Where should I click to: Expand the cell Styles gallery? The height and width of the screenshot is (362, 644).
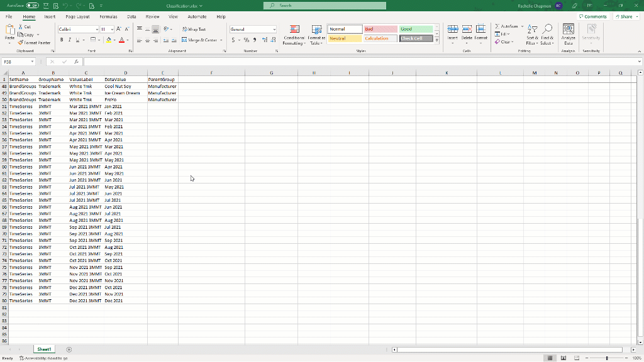pyautogui.click(x=437, y=41)
